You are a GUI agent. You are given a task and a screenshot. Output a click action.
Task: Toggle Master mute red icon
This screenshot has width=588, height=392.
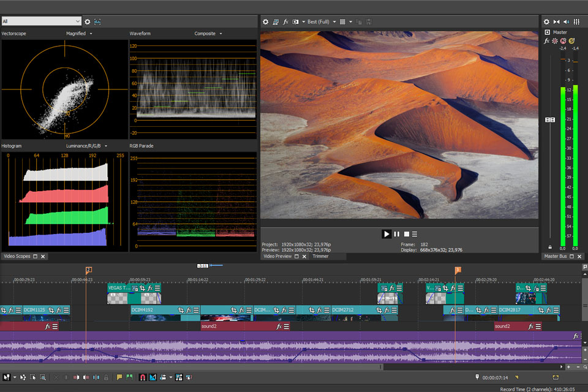563,41
